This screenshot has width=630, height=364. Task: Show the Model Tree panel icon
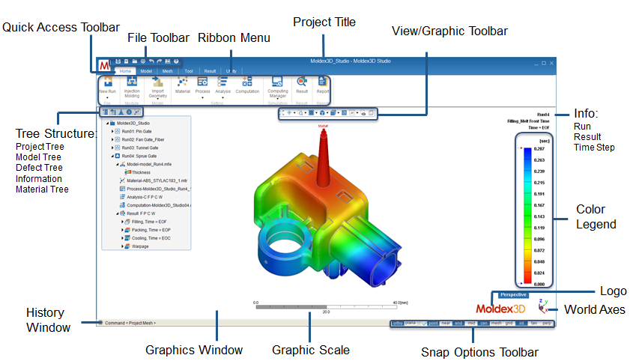pos(113,112)
